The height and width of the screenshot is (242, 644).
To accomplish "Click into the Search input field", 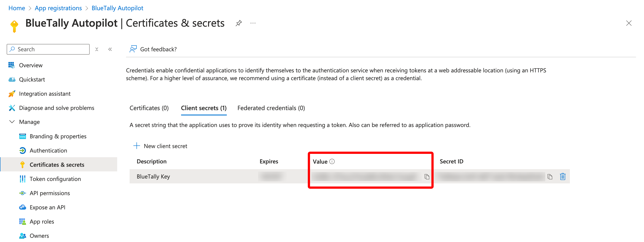I will coord(48,49).
